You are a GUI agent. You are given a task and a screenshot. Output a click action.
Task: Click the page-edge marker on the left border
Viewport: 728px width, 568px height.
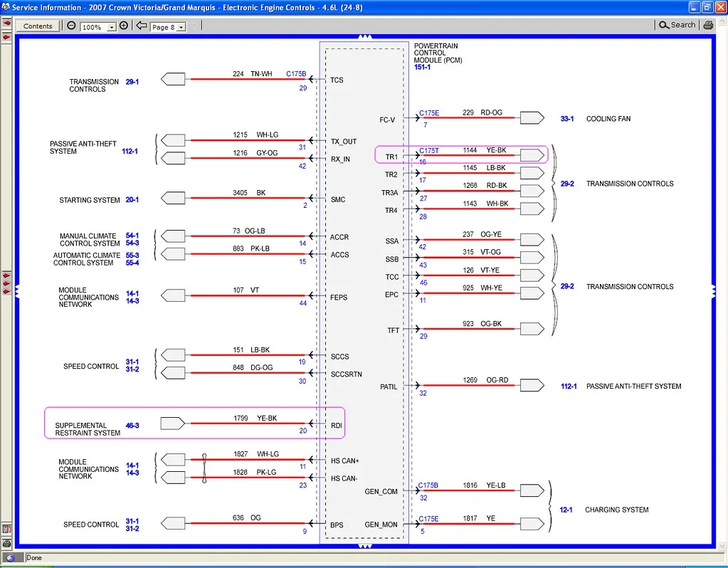tap(17, 292)
